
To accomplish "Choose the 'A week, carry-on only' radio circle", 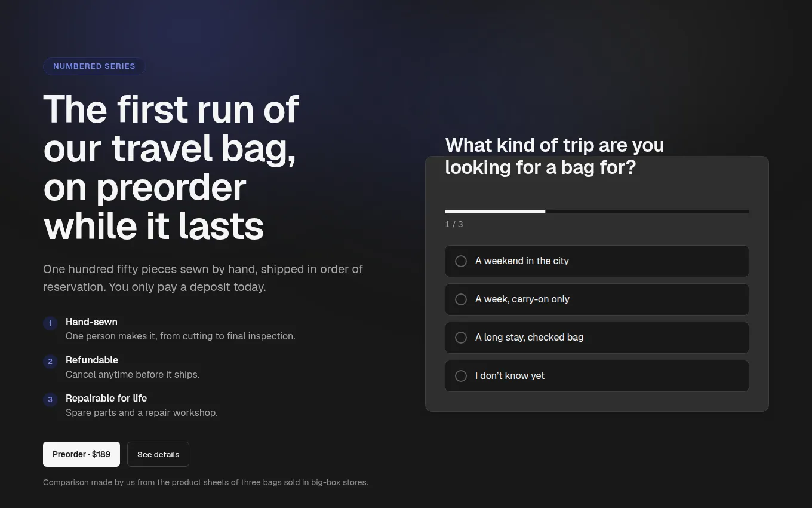I will [x=461, y=299].
